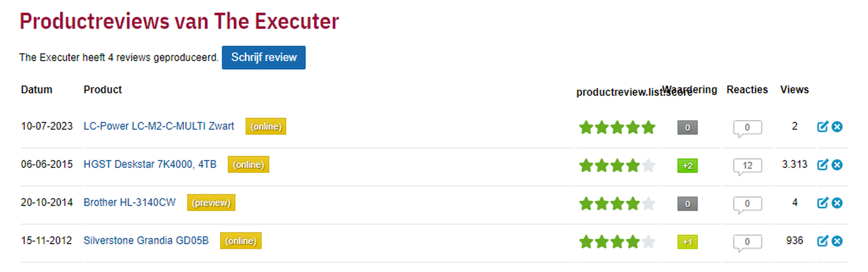Edit the Silverstone Grandia GD05B review
This screenshot has width=868, height=272.
[822, 241]
